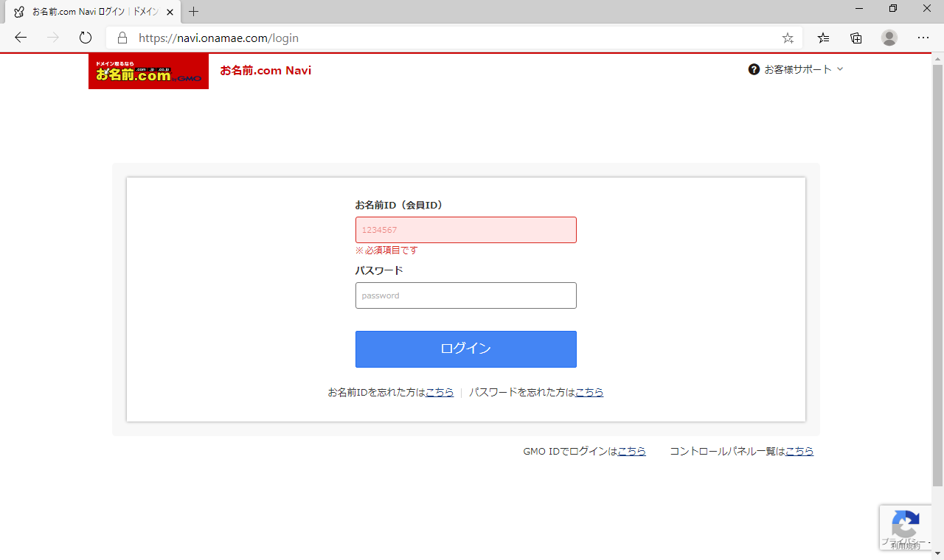Reload the page with the refresh icon

click(x=86, y=38)
